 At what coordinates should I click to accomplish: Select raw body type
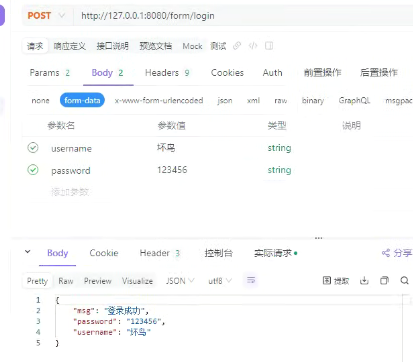pos(281,100)
